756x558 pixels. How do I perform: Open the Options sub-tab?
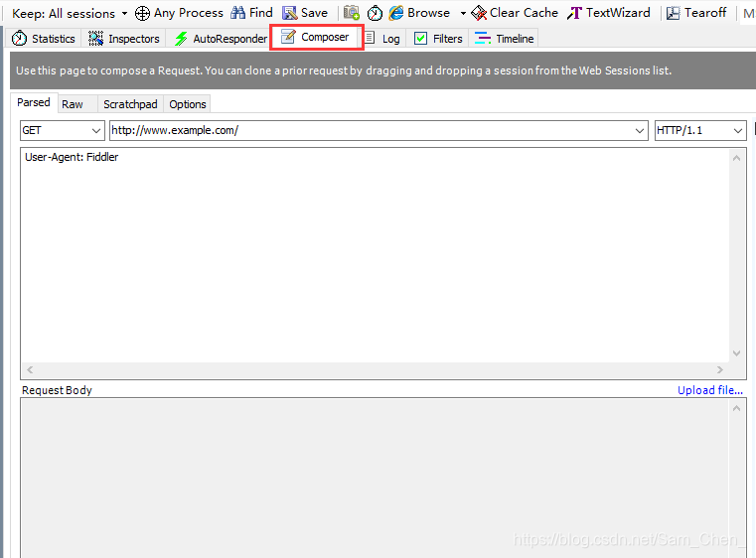tap(188, 104)
